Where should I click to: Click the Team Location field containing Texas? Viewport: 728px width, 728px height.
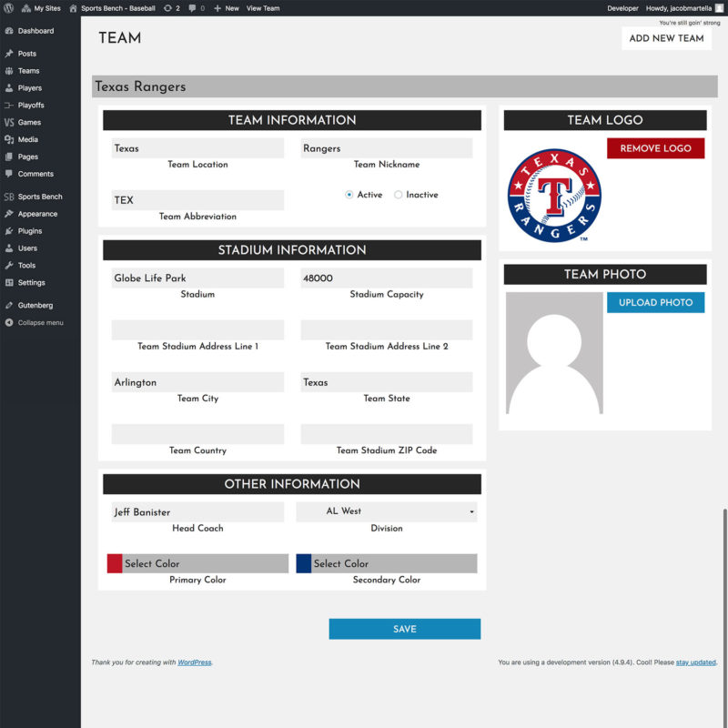click(197, 148)
